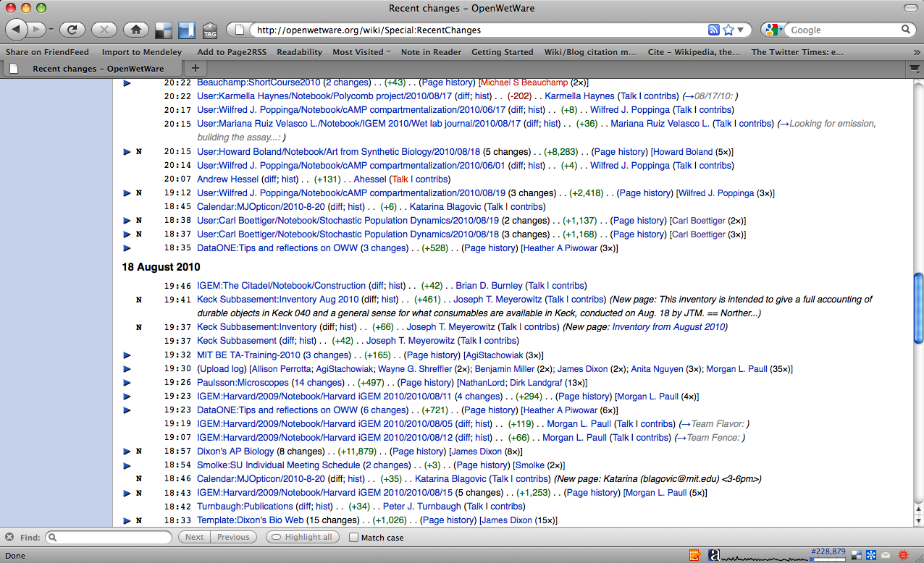Open the Turnbaugh:Publications link
Viewport: 924px width, 563px height.
[x=245, y=507]
